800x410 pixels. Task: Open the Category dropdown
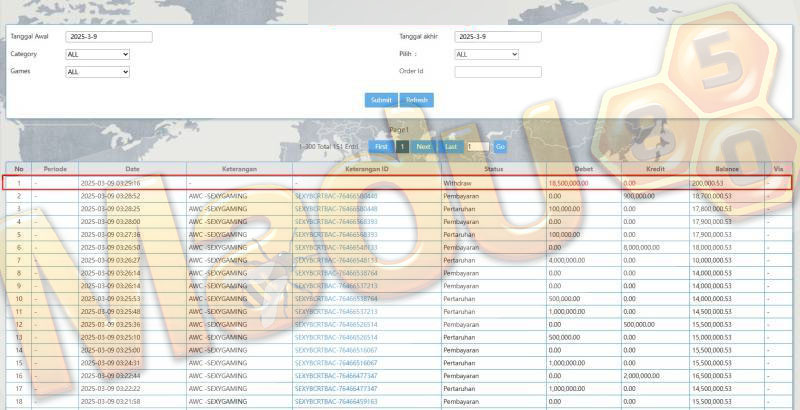(x=97, y=55)
